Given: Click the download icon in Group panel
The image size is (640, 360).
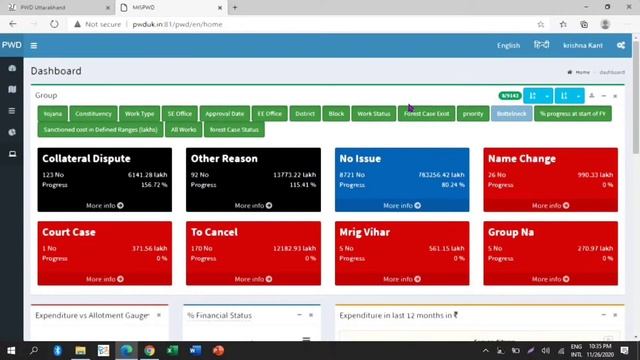Looking at the screenshot, I should [x=592, y=96].
